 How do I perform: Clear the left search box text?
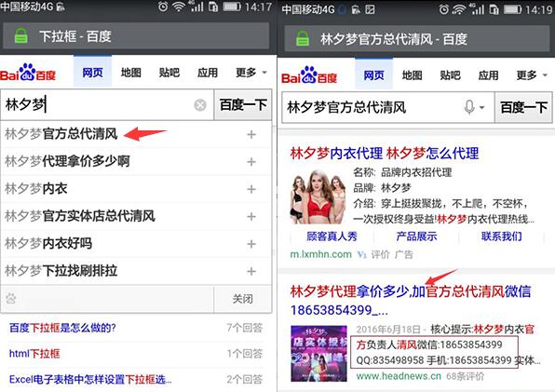tap(200, 105)
